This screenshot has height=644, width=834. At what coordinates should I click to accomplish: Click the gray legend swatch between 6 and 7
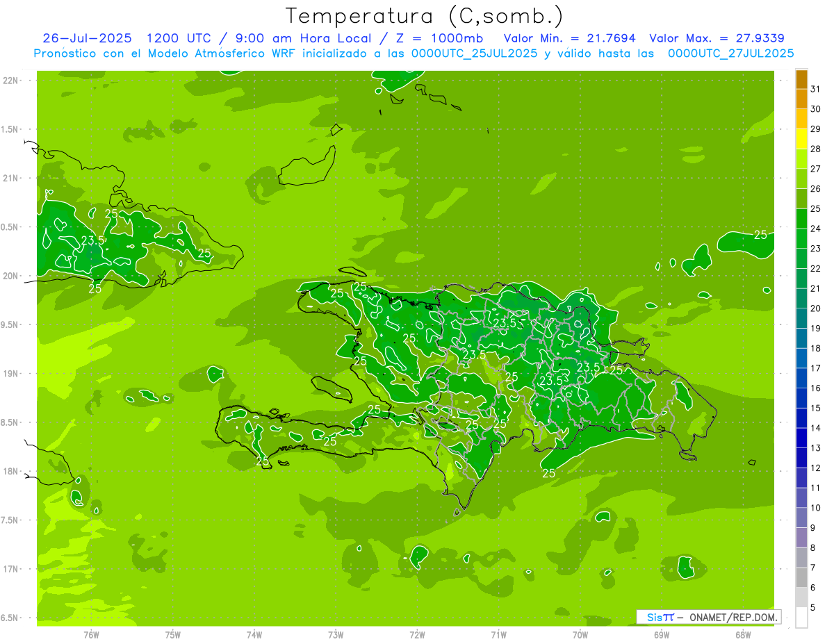pyautogui.click(x=801, y=577)
